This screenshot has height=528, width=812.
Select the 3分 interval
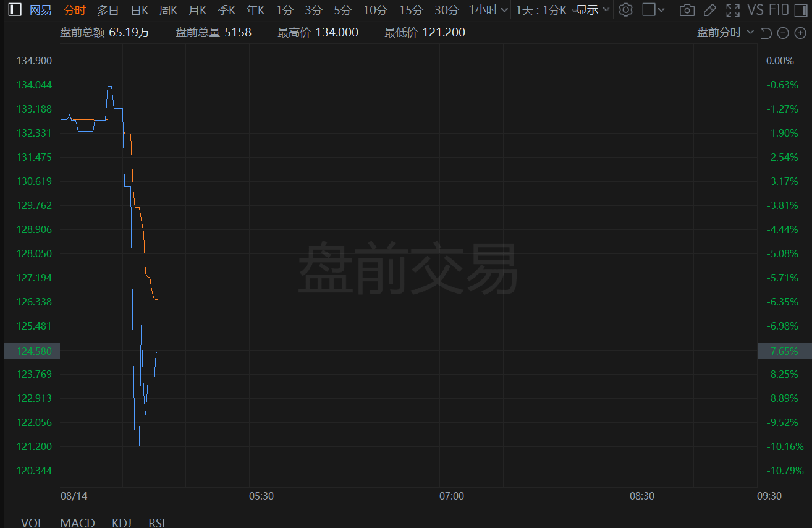pyautogui.click(x=314, y=10)
